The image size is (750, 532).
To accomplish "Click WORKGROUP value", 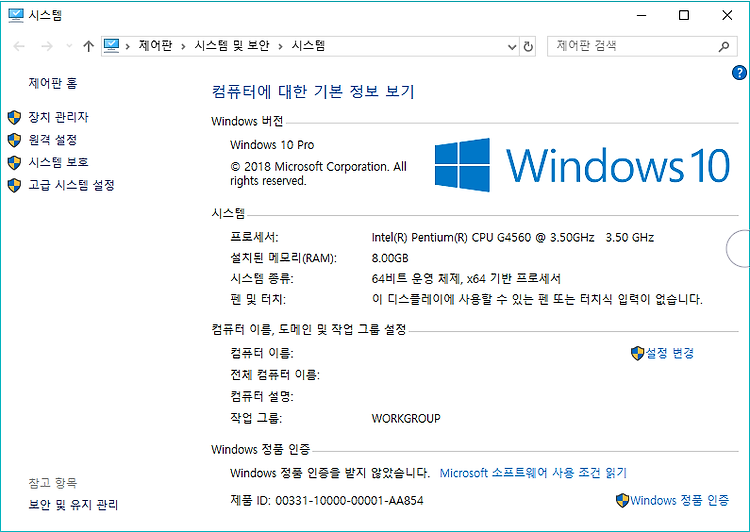I will (x=406, y=419).
